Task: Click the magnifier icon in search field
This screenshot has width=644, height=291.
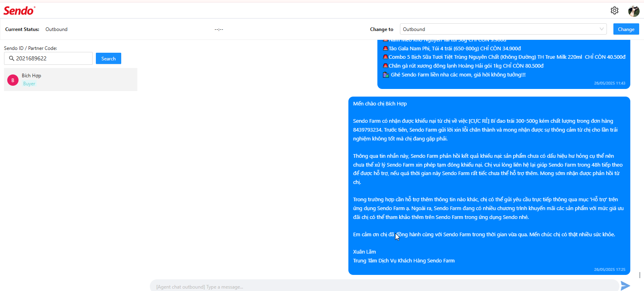Action: click(x=11, y=58)
